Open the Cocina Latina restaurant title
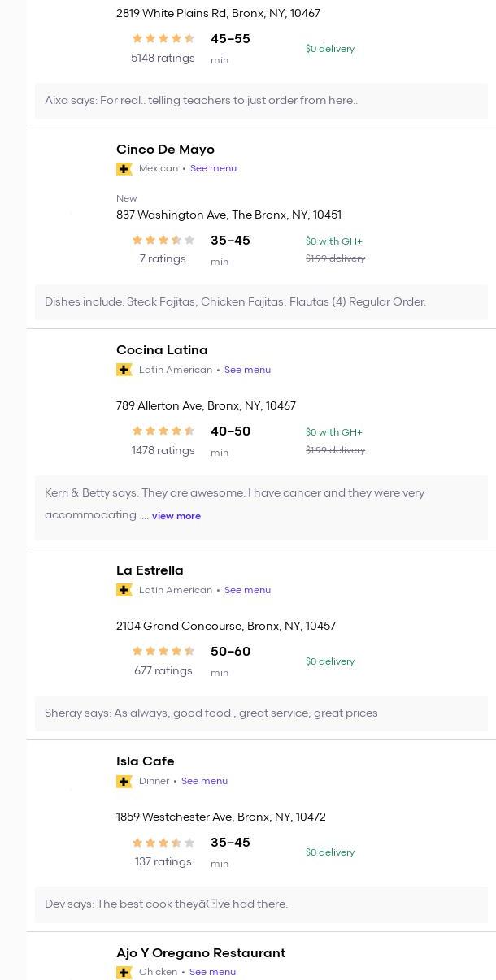 tap(162, 350)
